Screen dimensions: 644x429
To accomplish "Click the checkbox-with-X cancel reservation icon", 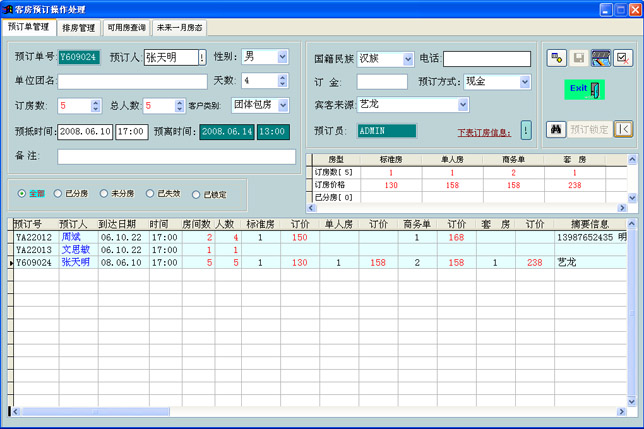I will 623,59.
